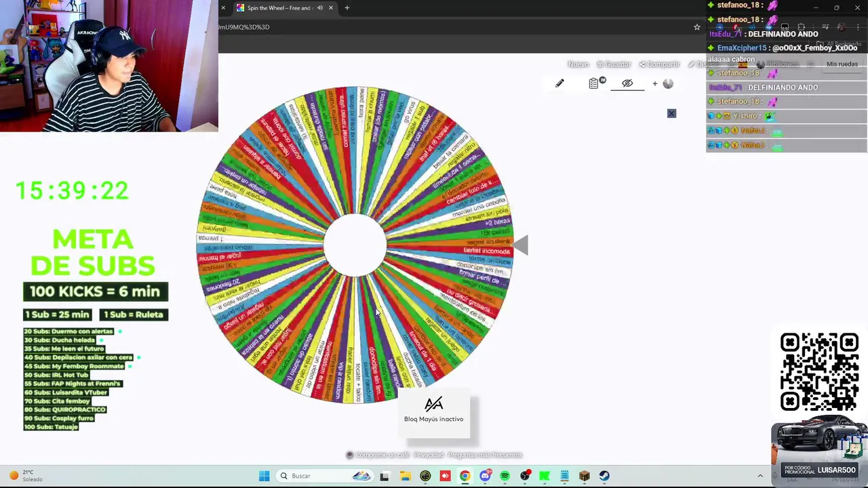868x488 pixels.
Task: Open a new browser tab
Action: point(347,8)
